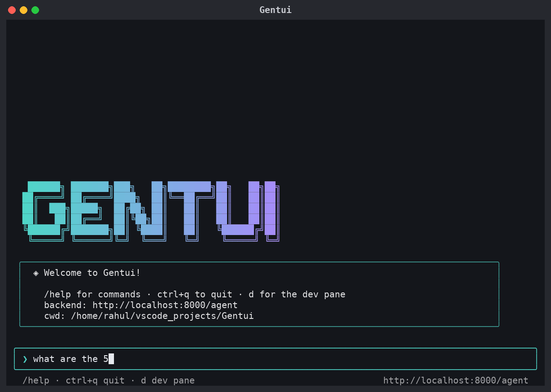Click the "cwd: /home/rahul/vscode_projects/Gentui" line
Image resolution: width=551 pixels, height=392 pixels.
coord(149,316)
